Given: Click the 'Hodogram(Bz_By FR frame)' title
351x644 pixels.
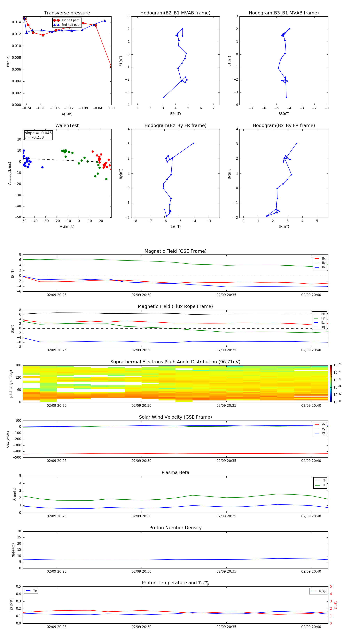Looking at the screenshot, I should pos(175,125).
